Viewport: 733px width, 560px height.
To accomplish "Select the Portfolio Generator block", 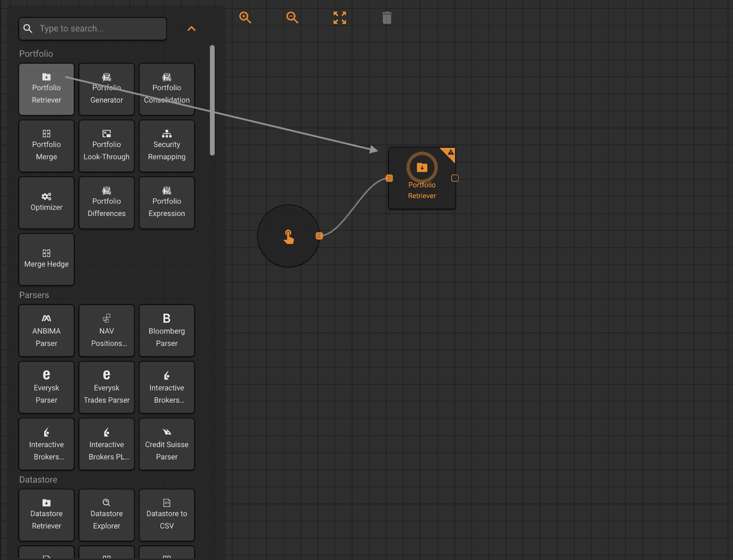I will click(x=107, y=89).
